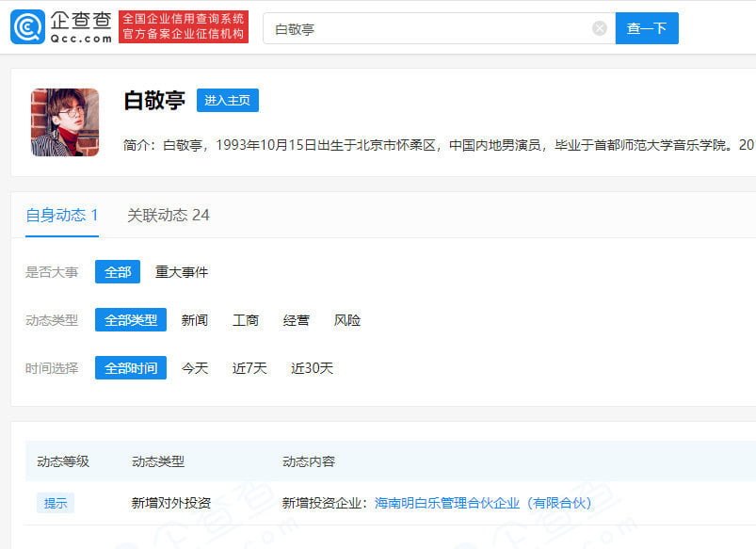Image resolution: width=756 pixels, height=549 pixels.
Task: Filter dynamic type by 风险
Action: [x=347, y=320]
